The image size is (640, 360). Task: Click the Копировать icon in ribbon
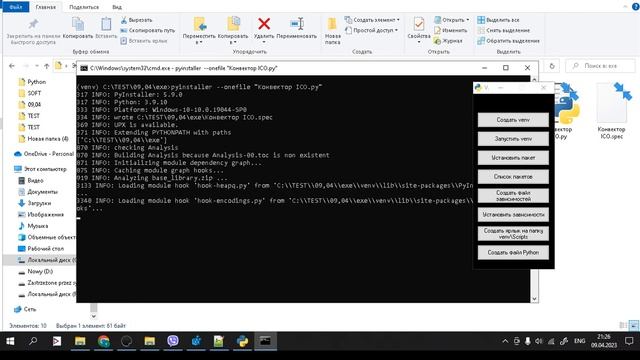click(78, 24)
